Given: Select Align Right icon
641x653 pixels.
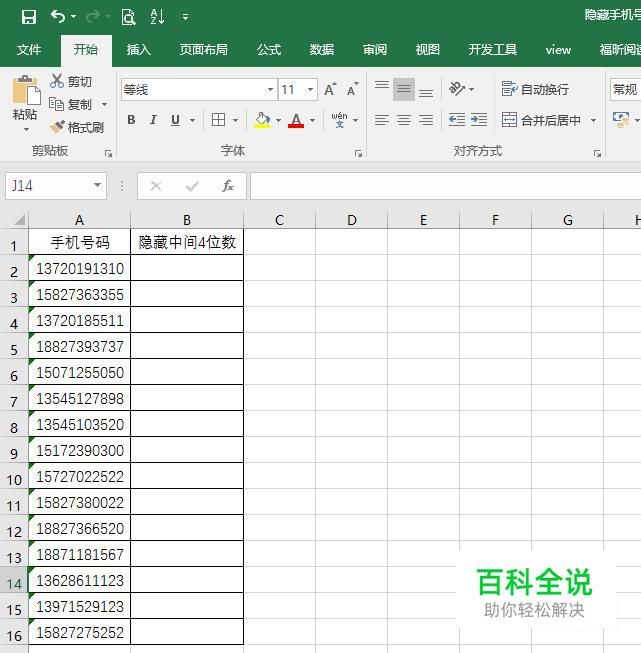Looking at the screenshot, I should pyautogui.click(x=426, y=120).
